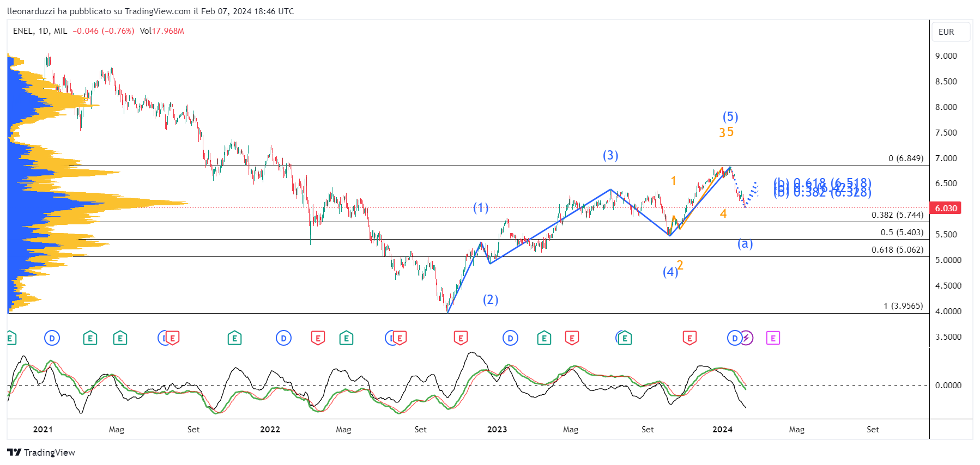This screenshot has width=980, height=465.
Task: Click the 1D interval label in header
Action: 44,31
